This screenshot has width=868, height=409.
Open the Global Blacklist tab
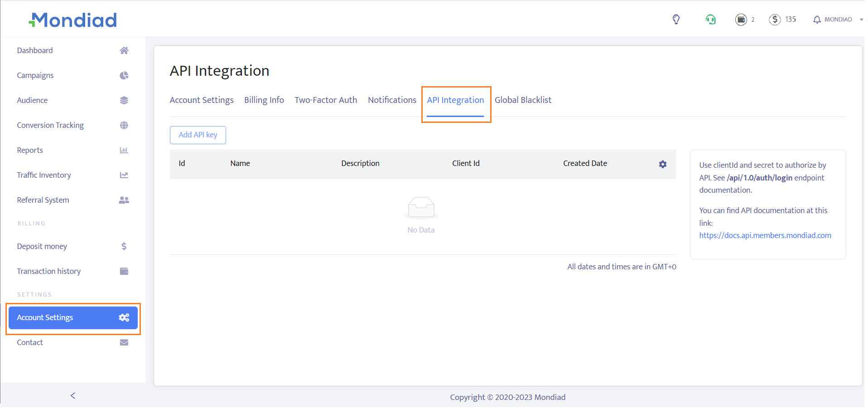click(523, 100)
